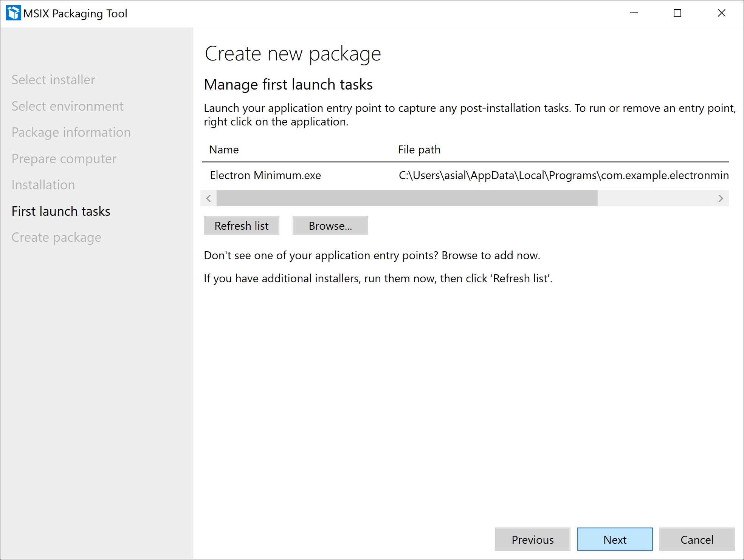Cancel the package creation
The width and height of the screenshot is (744, 560).
point(697,540)
